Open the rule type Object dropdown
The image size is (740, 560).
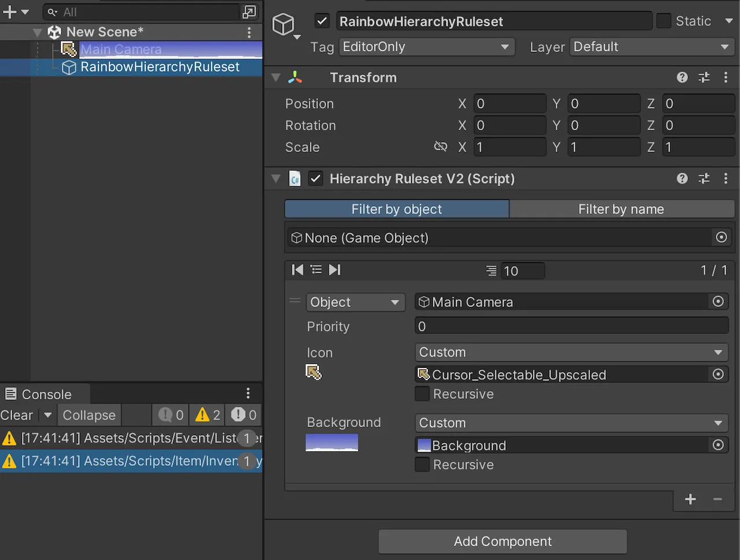coord(354,302)
